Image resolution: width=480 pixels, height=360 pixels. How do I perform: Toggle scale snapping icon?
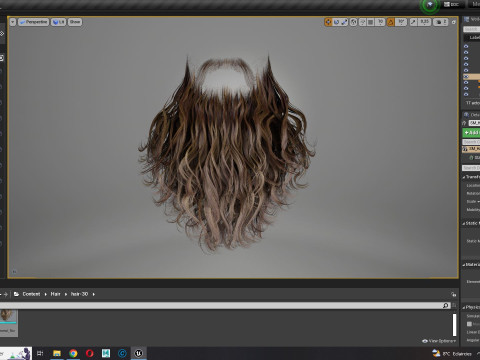[x=413, y=22]
